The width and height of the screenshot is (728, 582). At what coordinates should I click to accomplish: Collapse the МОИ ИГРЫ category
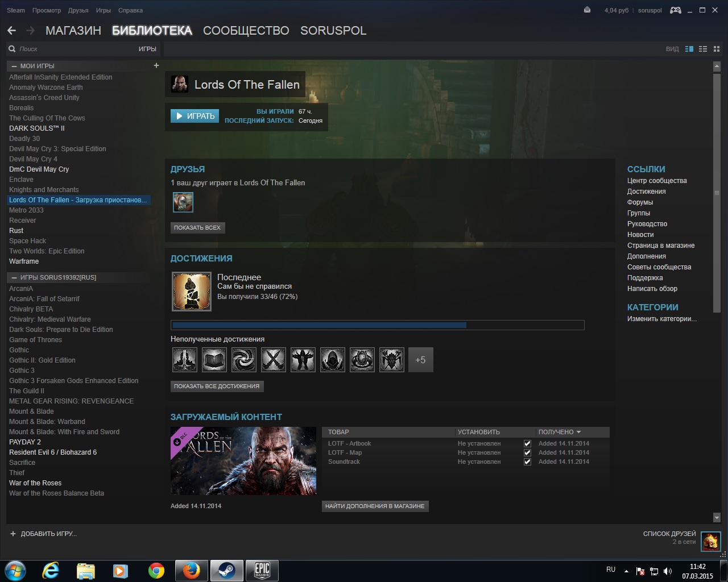click(14, 66)
